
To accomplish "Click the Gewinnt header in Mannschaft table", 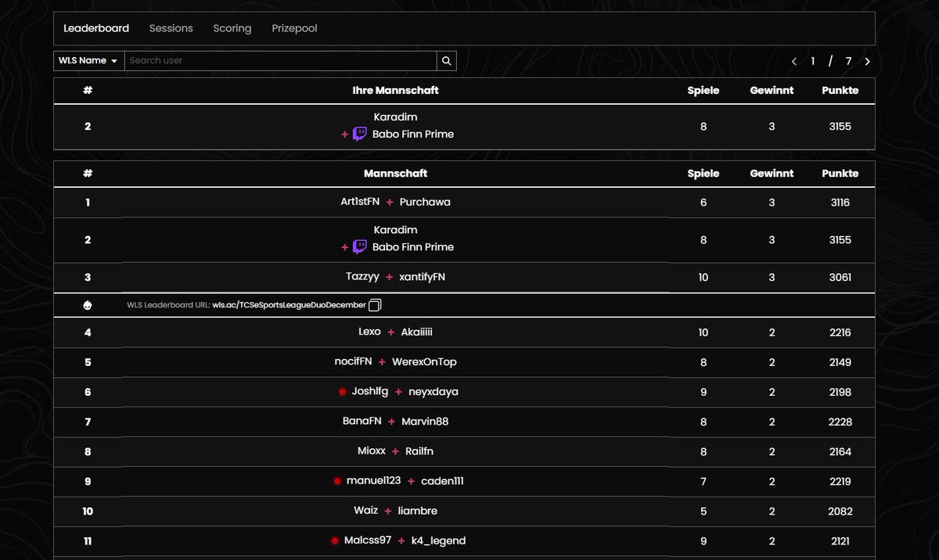I will coord(772,173).
